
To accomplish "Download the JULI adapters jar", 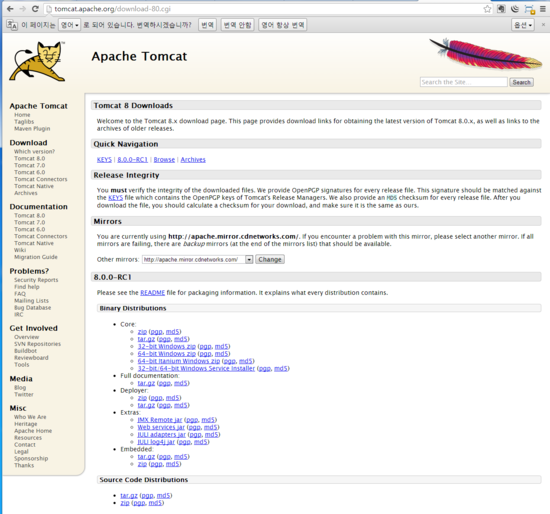I will tap(162, 435).
